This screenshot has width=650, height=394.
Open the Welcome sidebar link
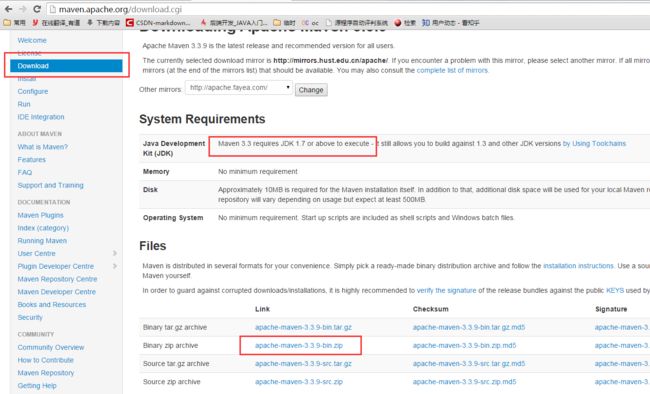click(32, 40)
